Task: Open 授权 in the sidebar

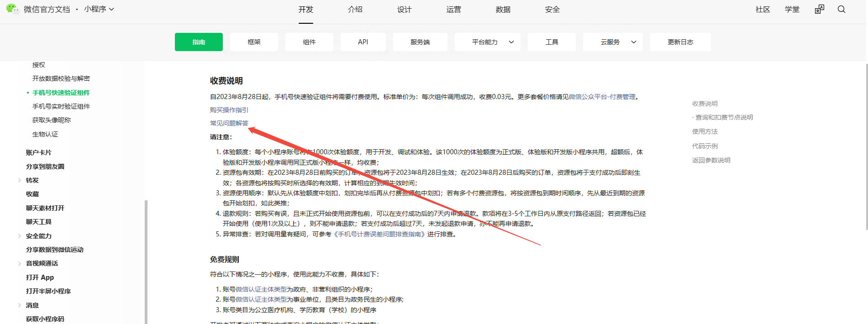Action: 39,65
